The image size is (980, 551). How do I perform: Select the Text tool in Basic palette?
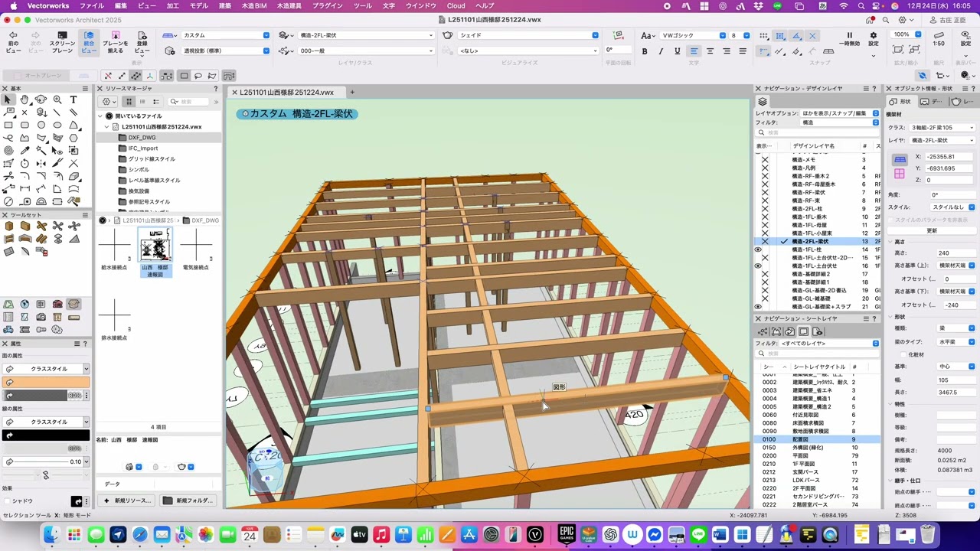73,99
